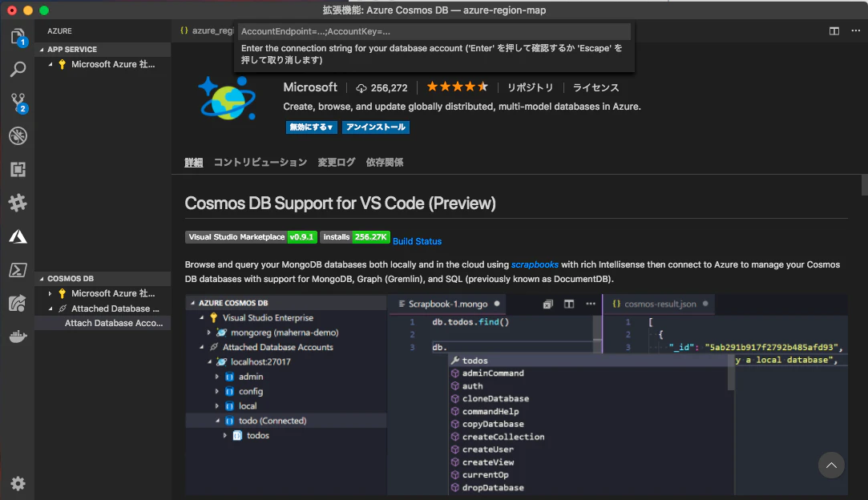Open the Docker whale icon

click(18, 336)
